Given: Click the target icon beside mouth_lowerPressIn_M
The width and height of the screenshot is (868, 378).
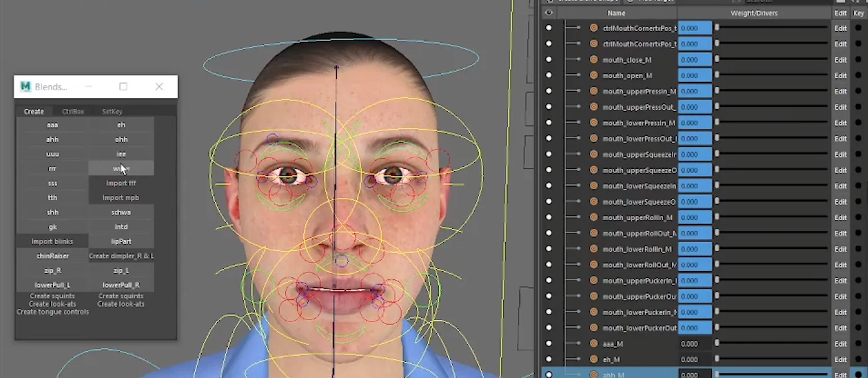Looking at the screenshot, I should pos(594,123).
